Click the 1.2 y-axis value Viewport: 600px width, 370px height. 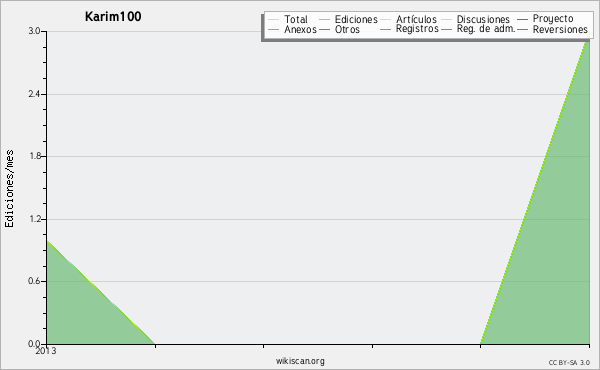pos(34,219)
